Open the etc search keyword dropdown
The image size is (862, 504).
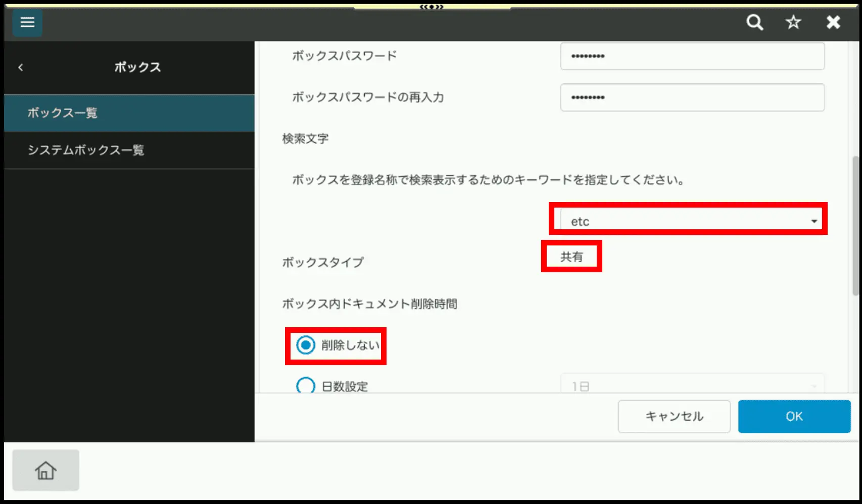(x=692, y=221)
